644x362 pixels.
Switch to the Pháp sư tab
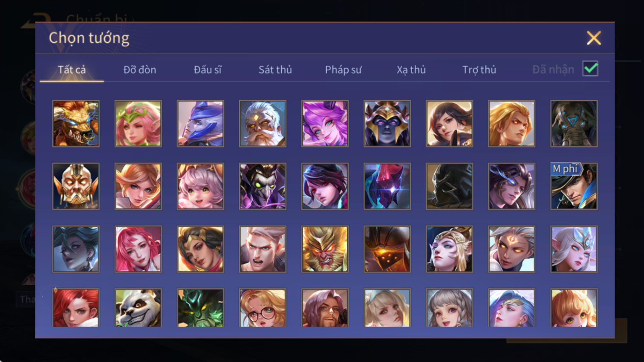coord(343,70)
